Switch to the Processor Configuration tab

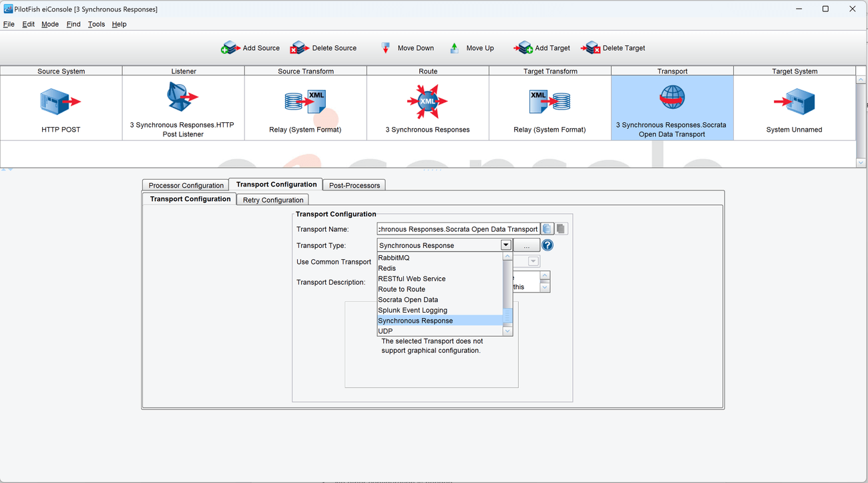point(186,185)
